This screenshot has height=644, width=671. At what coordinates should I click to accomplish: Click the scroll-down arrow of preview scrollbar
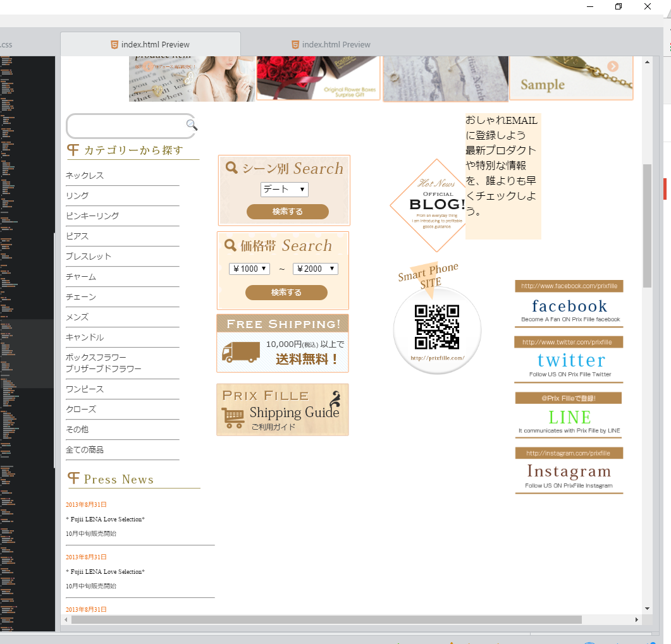[646, 609]
